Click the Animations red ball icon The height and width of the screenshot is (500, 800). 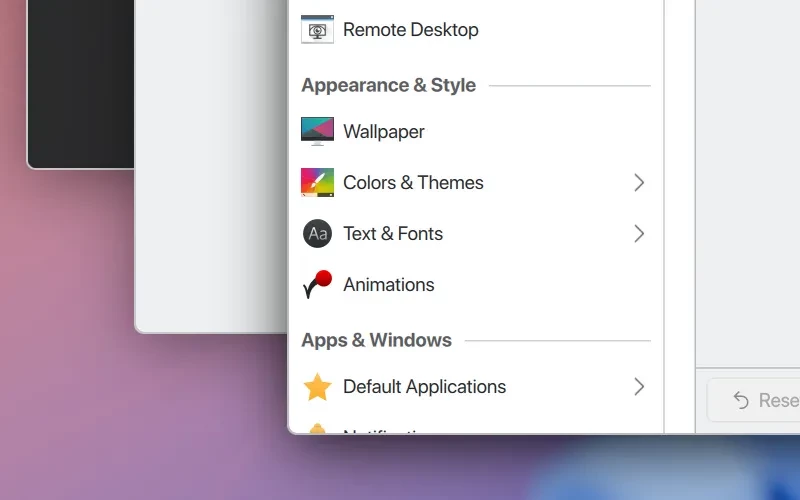pyautogui.click(x=317, y=285)
